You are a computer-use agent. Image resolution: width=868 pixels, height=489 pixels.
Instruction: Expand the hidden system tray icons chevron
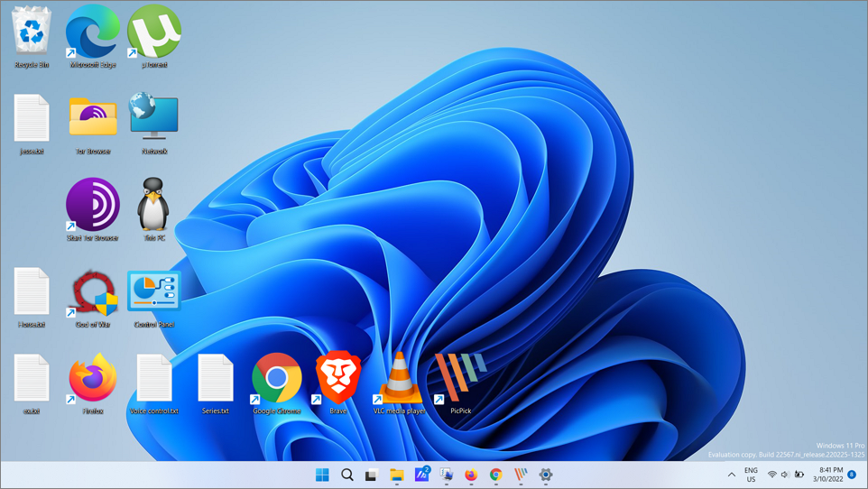(731, 475)
